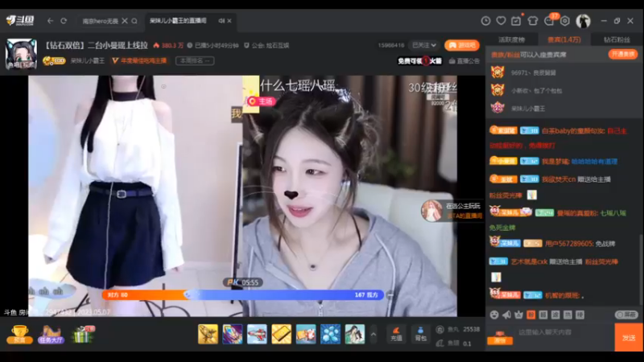Open the 直播公告 announcement
644x362 pixels.
coord(464,61)
